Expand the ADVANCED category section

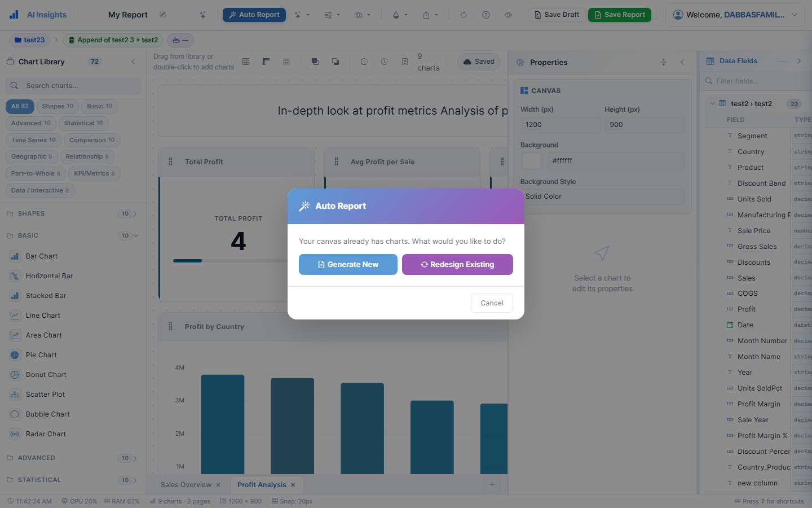tap(73, 458)
